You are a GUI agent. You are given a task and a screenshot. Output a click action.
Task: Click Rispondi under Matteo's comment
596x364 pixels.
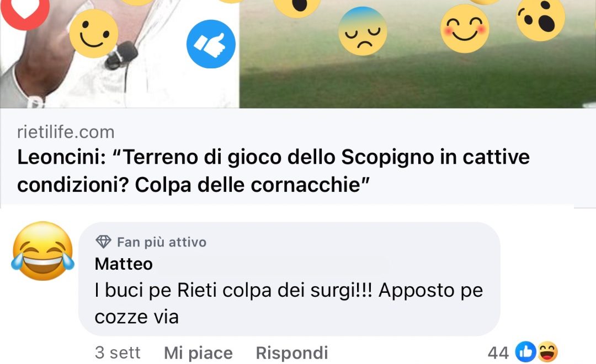tap(292, 353)
